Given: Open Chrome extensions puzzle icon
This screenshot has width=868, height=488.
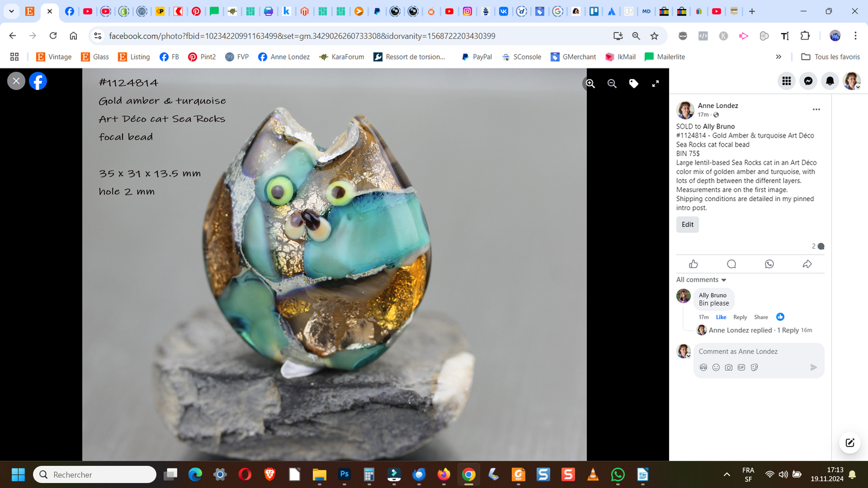Looking at the screenshot, I should (805, 36).
